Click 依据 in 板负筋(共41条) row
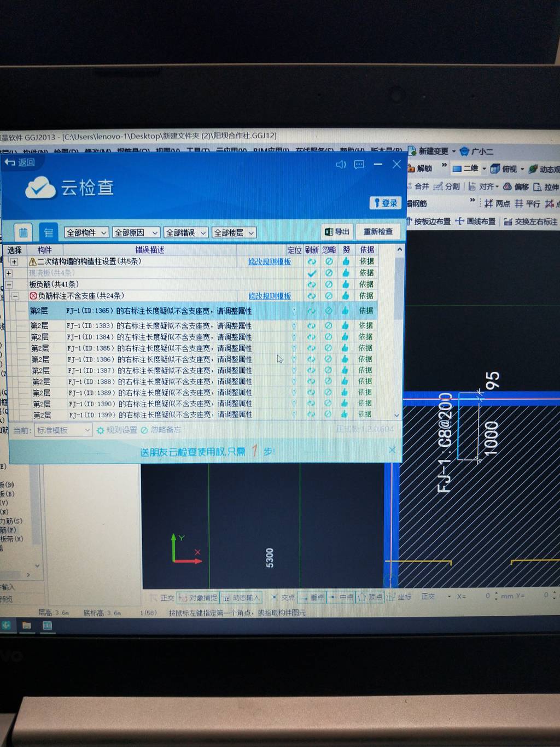Image resolution: width=560 pixels, height=747 pixels. [x=366, y=284]
